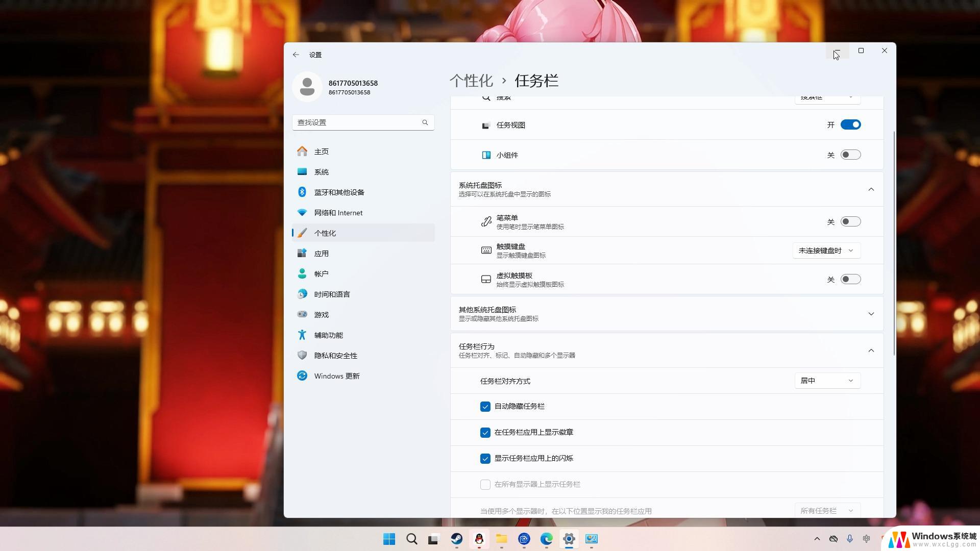Change 当使用多个显示器时 dropdown
Screen dimensions: 980x551
point(827,511)
